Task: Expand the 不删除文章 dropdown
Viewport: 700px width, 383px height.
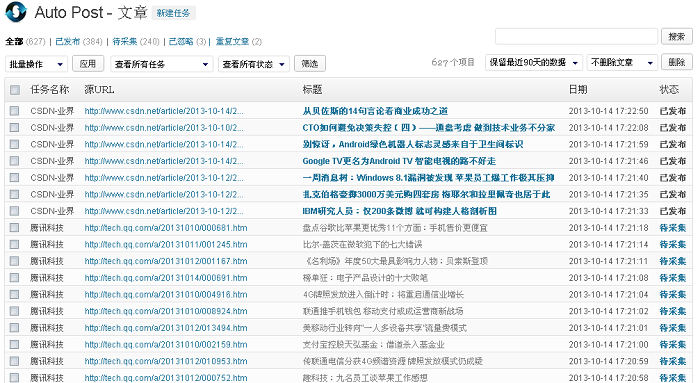Action: [622, 62]
